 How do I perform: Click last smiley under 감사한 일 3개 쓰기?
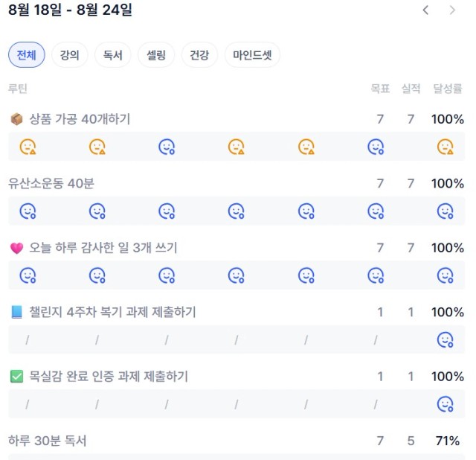point(446,275)
